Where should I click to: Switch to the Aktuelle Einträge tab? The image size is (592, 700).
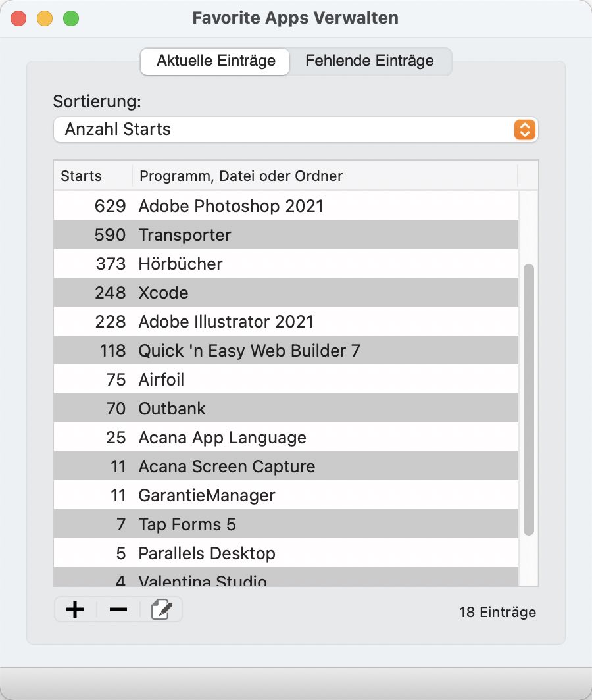coord(215,61)
